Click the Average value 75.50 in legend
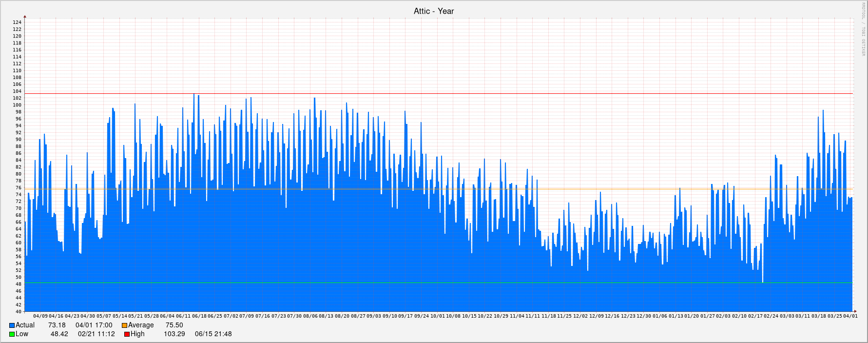The height and width of the screenshot is (343, 868). [174, 325]
